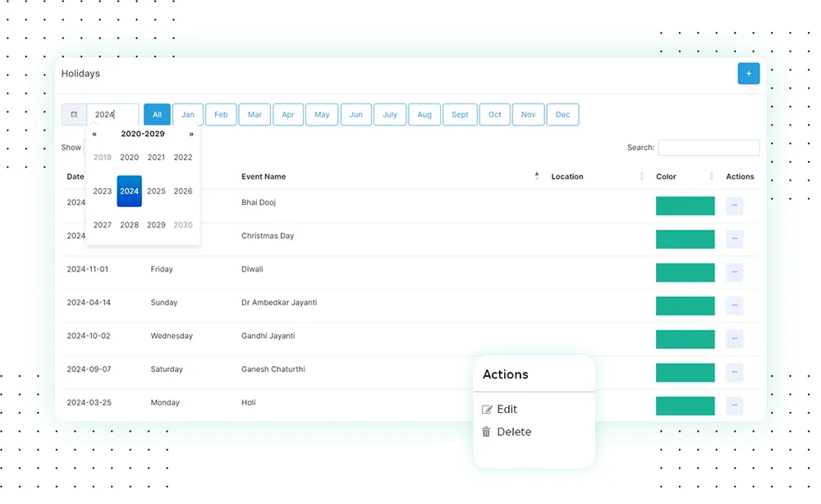
Task: Open actions menu for Bhai Dooj row
Action: [x=734, y=206]
